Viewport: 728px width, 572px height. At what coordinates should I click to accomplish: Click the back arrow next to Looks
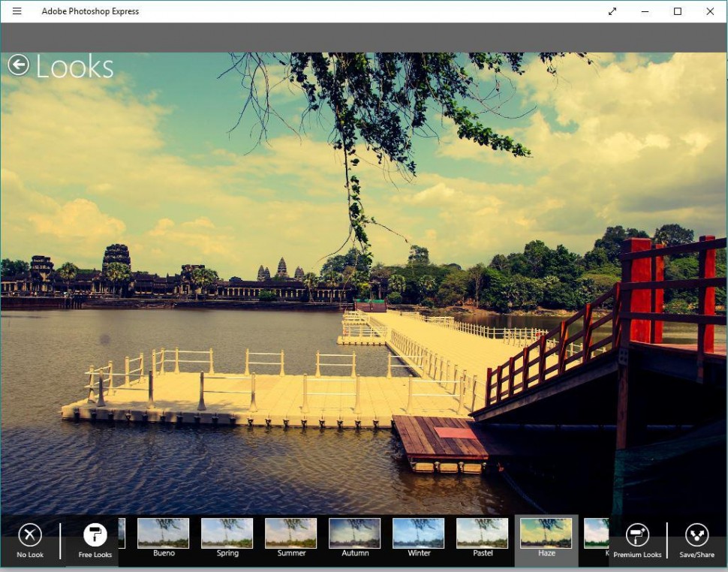coord(18,65)
